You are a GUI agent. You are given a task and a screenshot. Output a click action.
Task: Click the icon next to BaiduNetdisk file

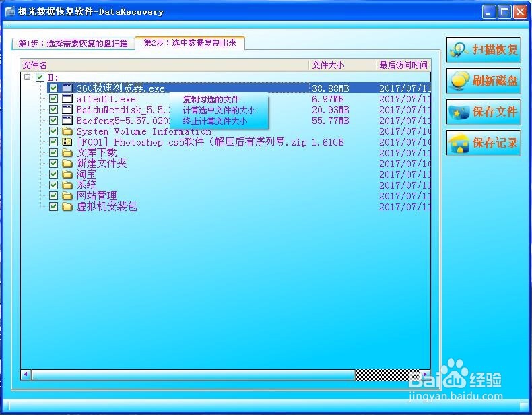coord(67,110)
